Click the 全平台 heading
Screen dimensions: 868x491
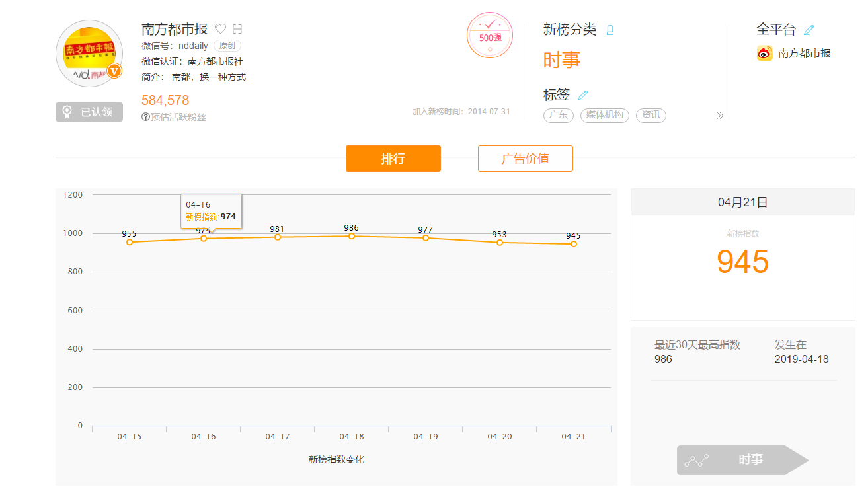click(776, 30)
